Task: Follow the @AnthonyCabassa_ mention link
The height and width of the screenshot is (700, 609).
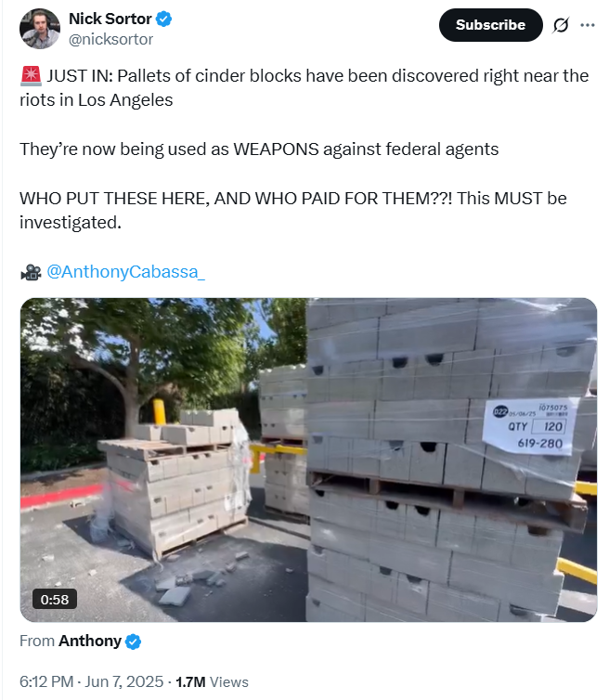Action: pyautogui.click(x=126, y=271)
